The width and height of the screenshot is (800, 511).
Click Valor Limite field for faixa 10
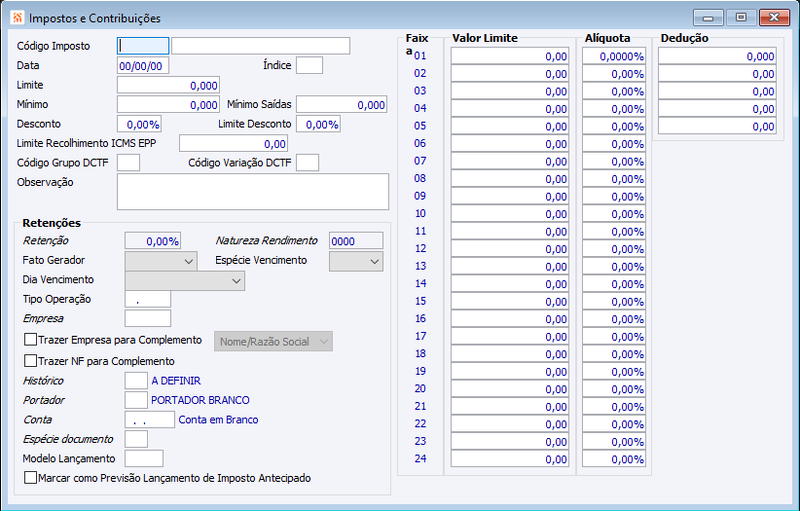(510, 214)
